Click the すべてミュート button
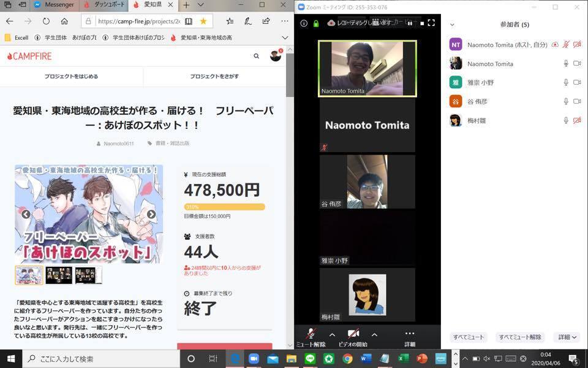The height and width of the screenshot is (368, 588). pos(469,337)
